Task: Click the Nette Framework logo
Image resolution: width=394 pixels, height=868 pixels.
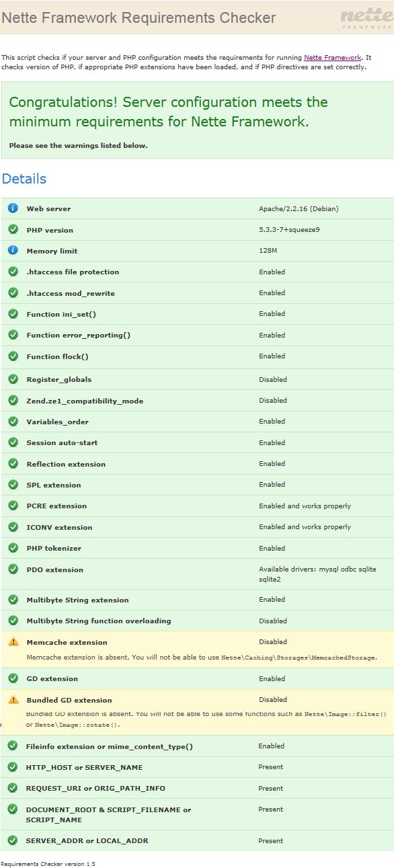Action: (366, 19)
